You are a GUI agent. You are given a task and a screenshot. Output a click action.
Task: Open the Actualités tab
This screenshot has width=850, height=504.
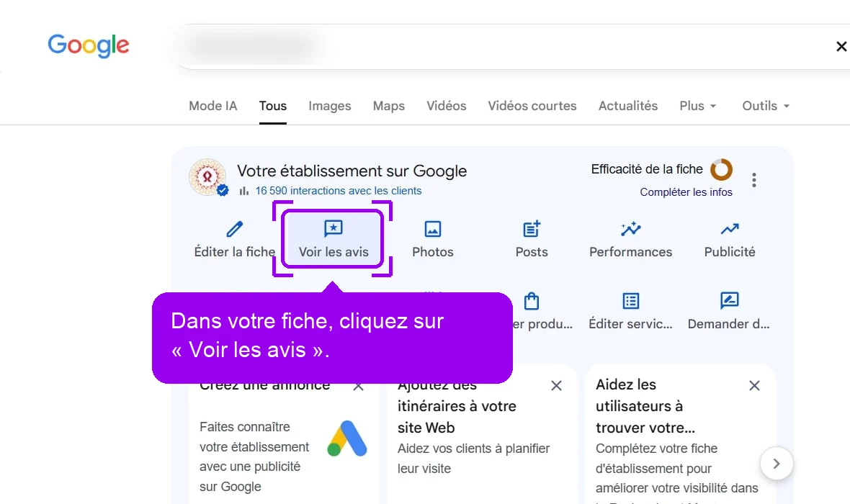[627, 106]
